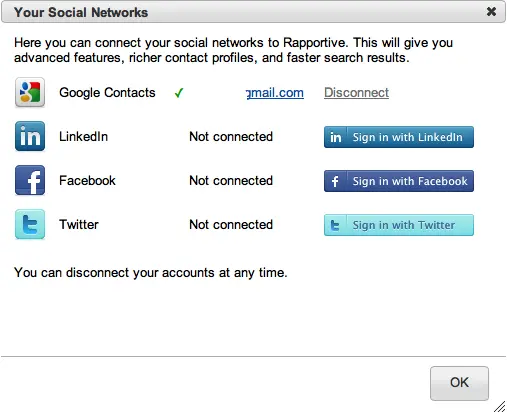Sign in with Facebook
Image resolution: width=507 pixels, height=412 pixels.
click(399, 181)
